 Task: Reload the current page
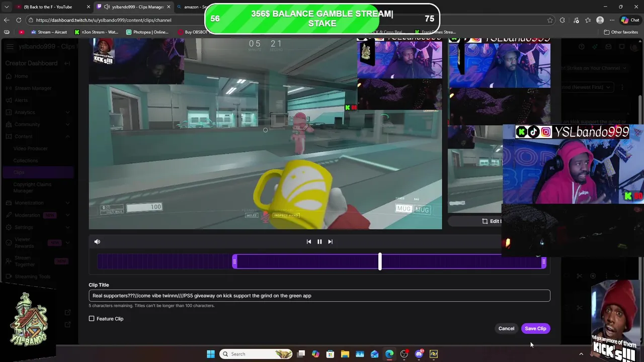click(19, 20)
